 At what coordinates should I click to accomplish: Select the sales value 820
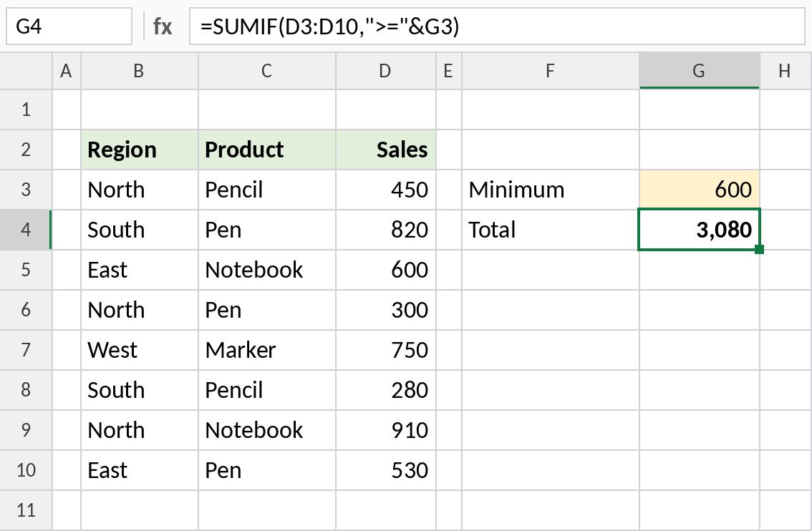click(386, 230)
